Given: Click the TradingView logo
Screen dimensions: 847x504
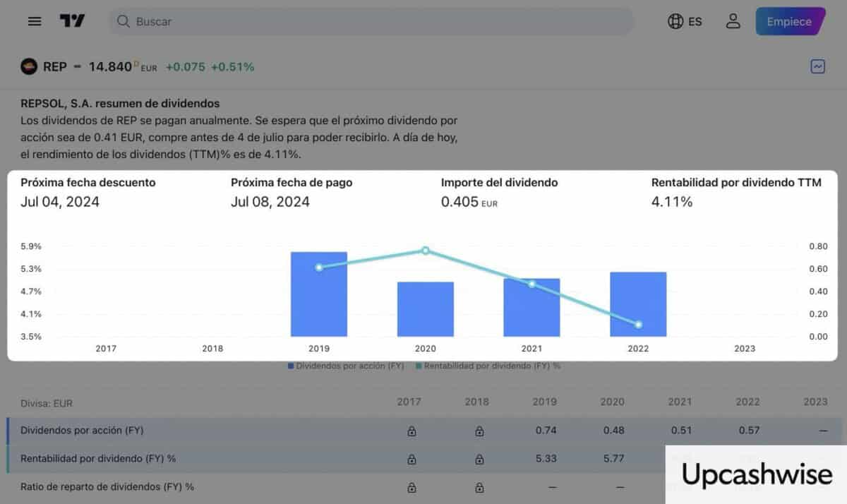Looking at the screenshot, I should click(72, 21).
